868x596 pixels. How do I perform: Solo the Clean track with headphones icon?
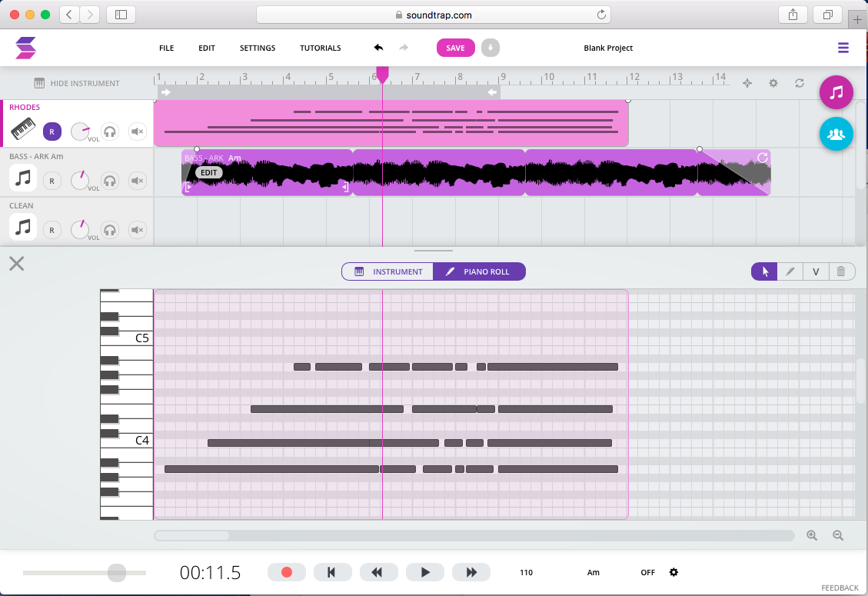click(x=110, y=229)
